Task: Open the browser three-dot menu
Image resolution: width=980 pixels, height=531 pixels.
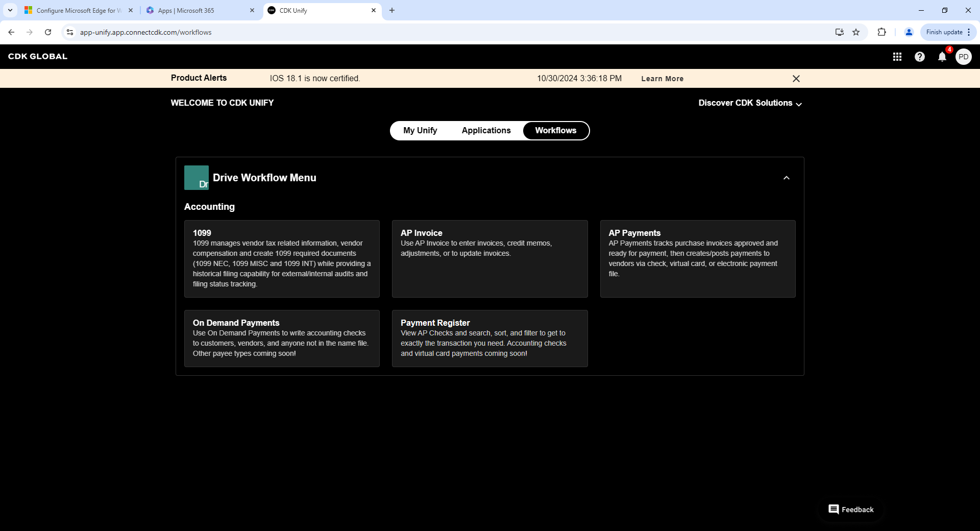Action: point(969,32)
